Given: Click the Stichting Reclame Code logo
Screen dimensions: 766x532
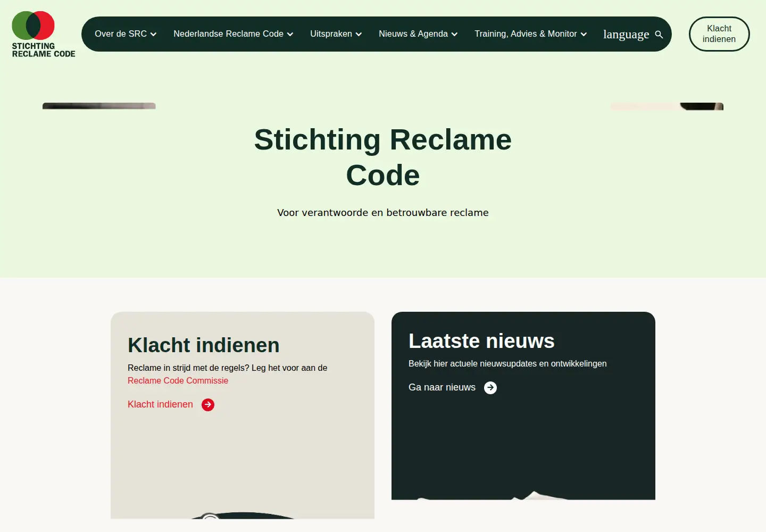Looking at the screenshot, I should coord(44,34).
